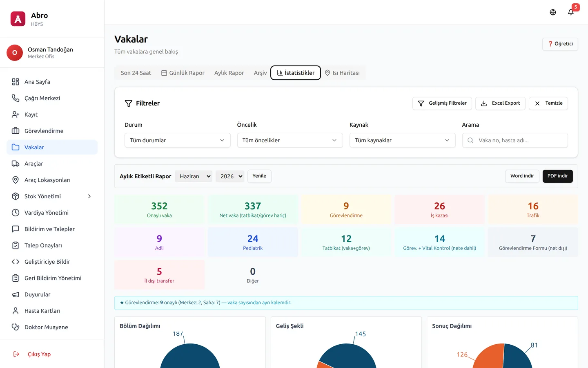Click the 7 Görevlendirme Formu (net dışı) card
This screenshot has height=368, width=588.
point(533,242)
